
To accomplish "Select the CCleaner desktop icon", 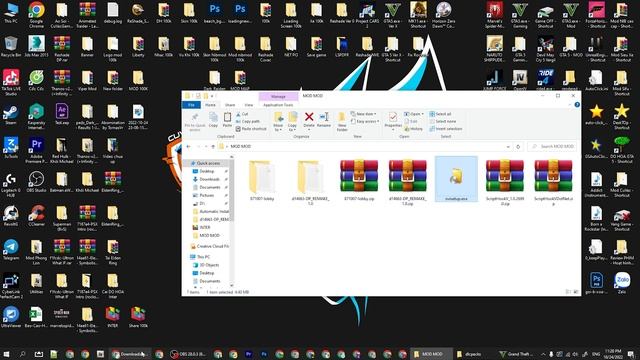I will [x=36, y=216].
